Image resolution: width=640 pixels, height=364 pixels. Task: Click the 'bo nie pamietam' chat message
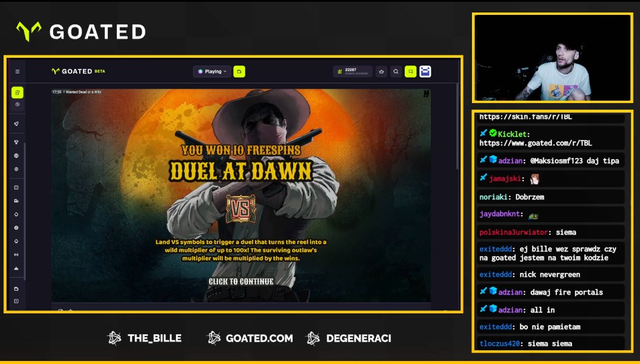550,327
